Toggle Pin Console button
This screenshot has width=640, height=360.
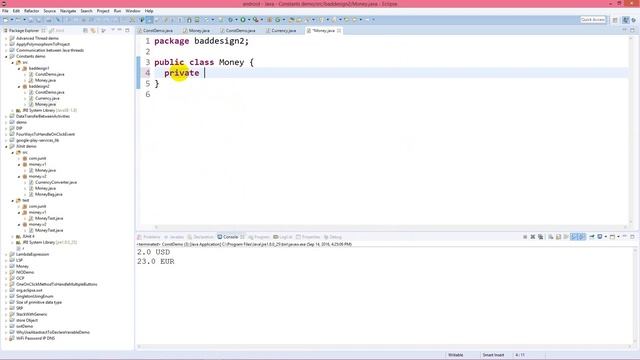(x=591, y=237)
